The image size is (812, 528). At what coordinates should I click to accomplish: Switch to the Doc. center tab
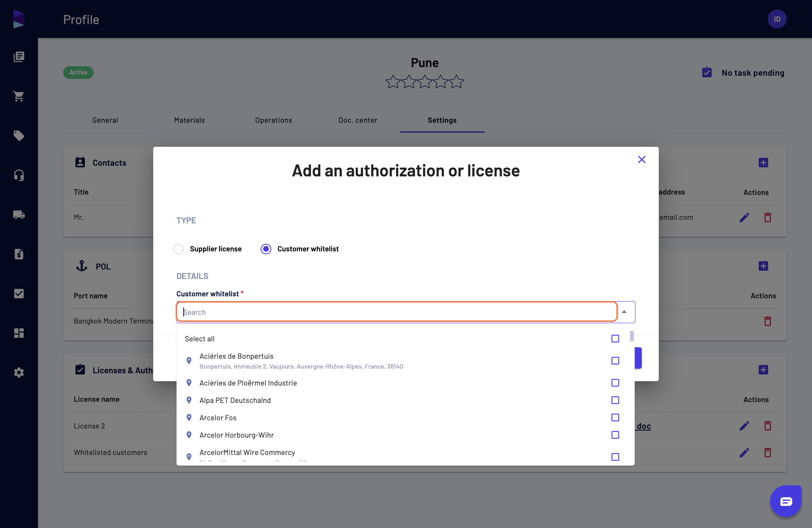click(x=358, y=120)
